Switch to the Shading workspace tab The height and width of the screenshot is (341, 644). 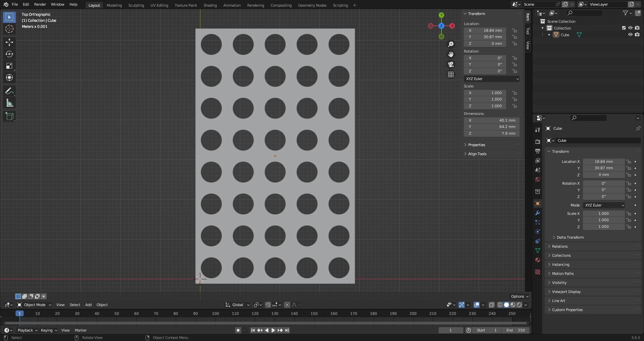click(x=210, y=5)
